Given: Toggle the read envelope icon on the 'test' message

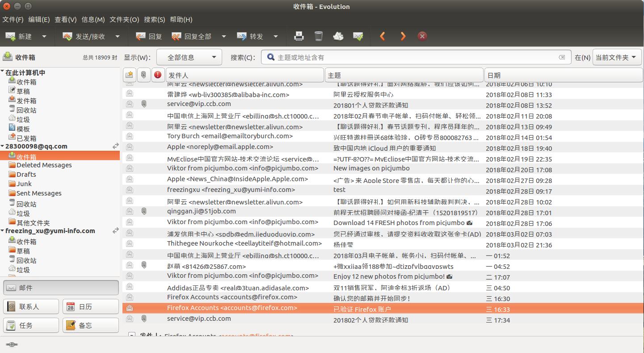Looking at the screenshot, I should (129, 190).
